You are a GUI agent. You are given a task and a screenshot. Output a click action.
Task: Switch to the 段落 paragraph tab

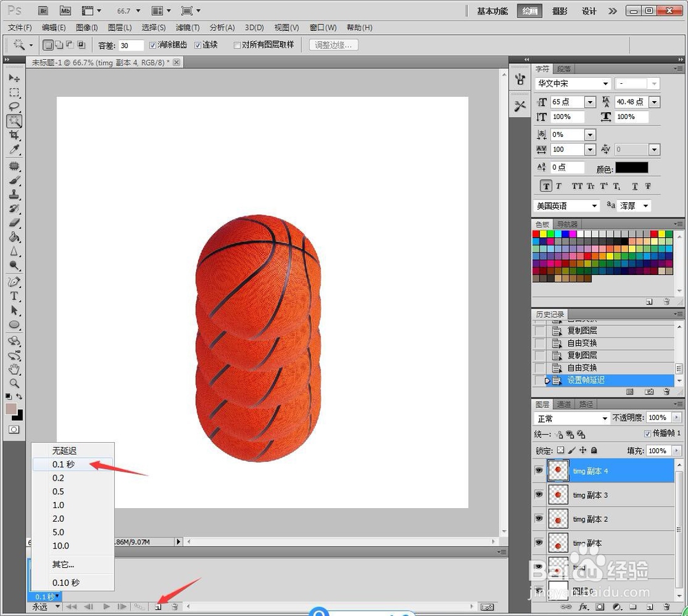[x=564, y=69]
